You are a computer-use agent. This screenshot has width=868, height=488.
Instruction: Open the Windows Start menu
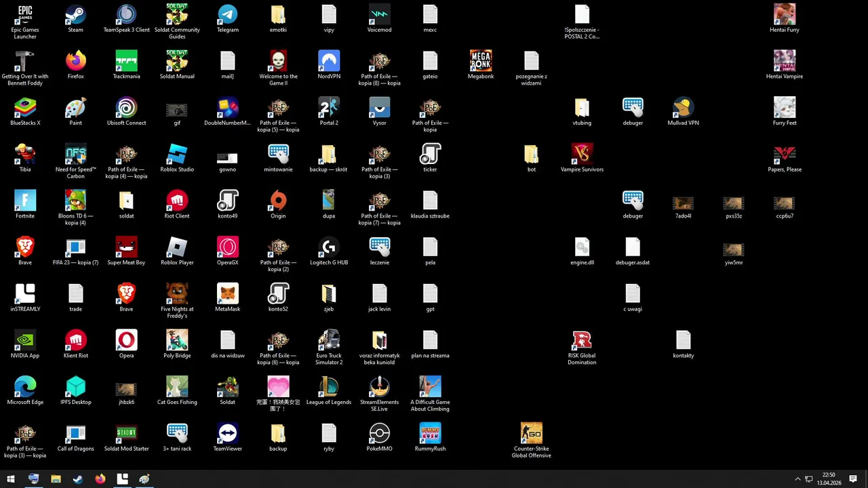pos(11,479)
